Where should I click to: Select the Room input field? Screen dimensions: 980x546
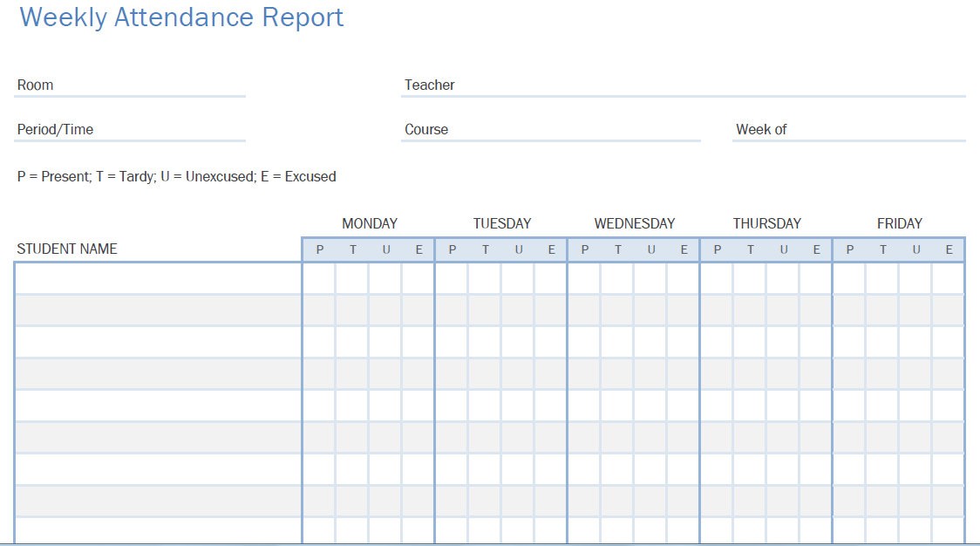coord(129,85)
